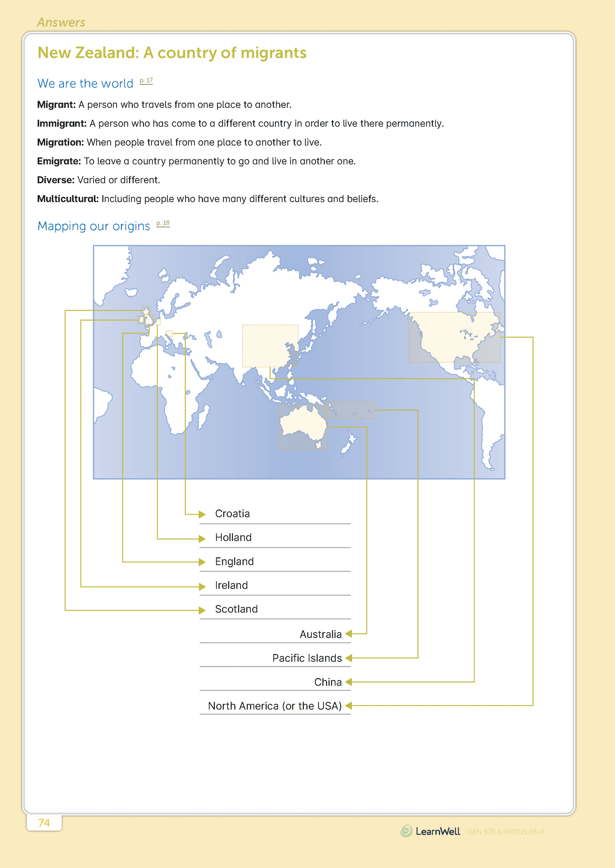Screen dimensions: 615x868
Task: Click the bold 'Immigrant:' term
Action: pyautogui.click(x=62, y=124)
